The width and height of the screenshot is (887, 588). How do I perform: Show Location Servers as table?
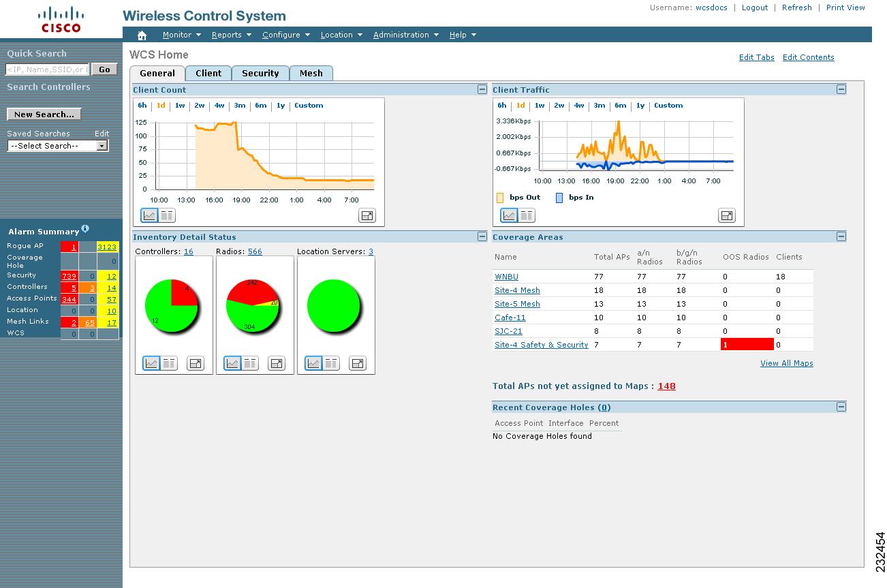coord(330,363)
